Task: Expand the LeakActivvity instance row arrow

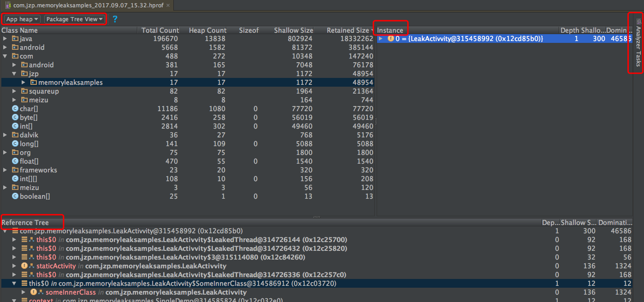Action: coord(381,39)
